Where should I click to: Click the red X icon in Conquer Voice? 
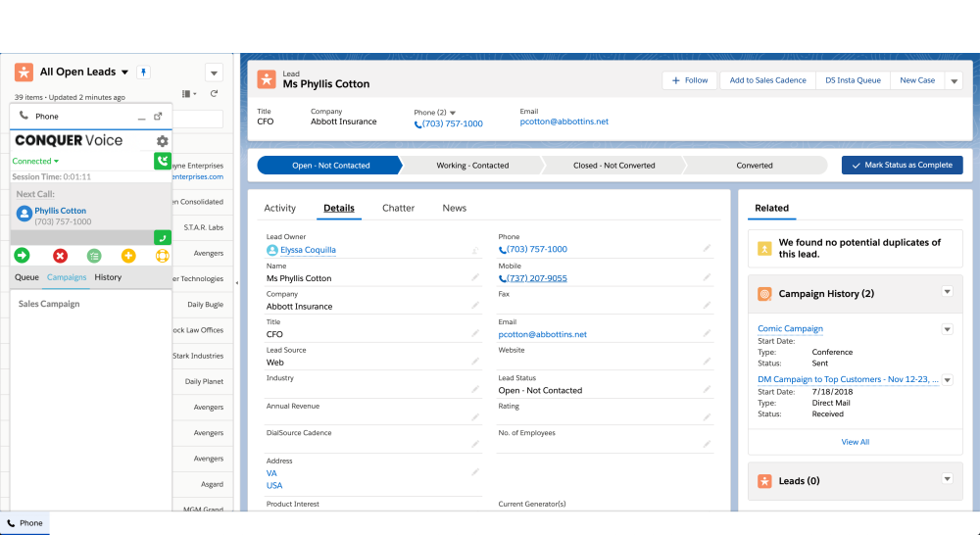(x=60, y=256)
